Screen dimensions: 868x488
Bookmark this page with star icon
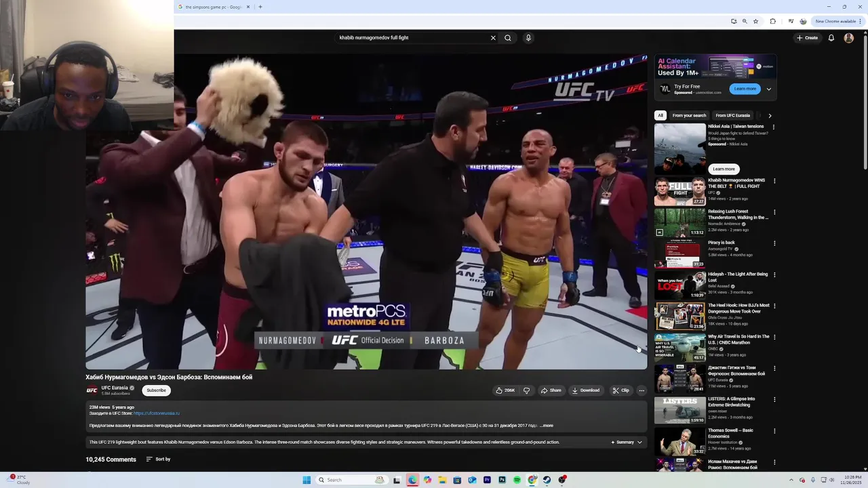pyautogui.click(x=755, y=21)
